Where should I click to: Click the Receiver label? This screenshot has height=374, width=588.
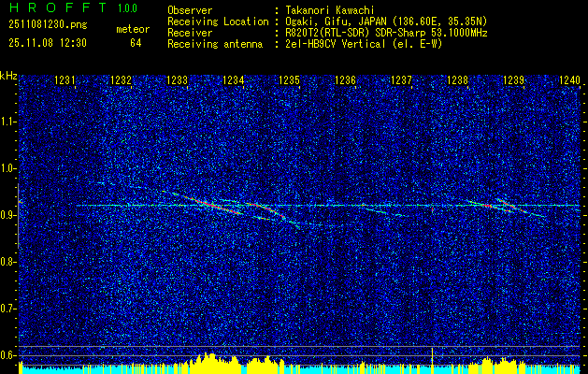point(190,33)
